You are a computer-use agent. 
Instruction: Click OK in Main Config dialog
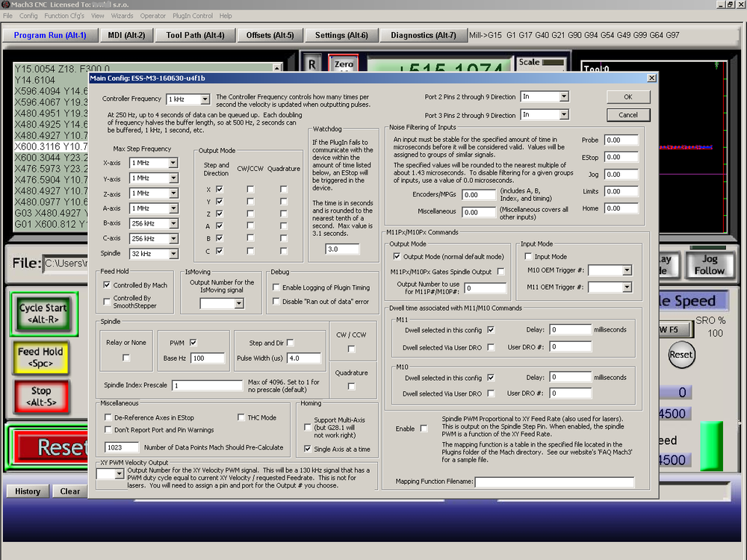(627, 97)
